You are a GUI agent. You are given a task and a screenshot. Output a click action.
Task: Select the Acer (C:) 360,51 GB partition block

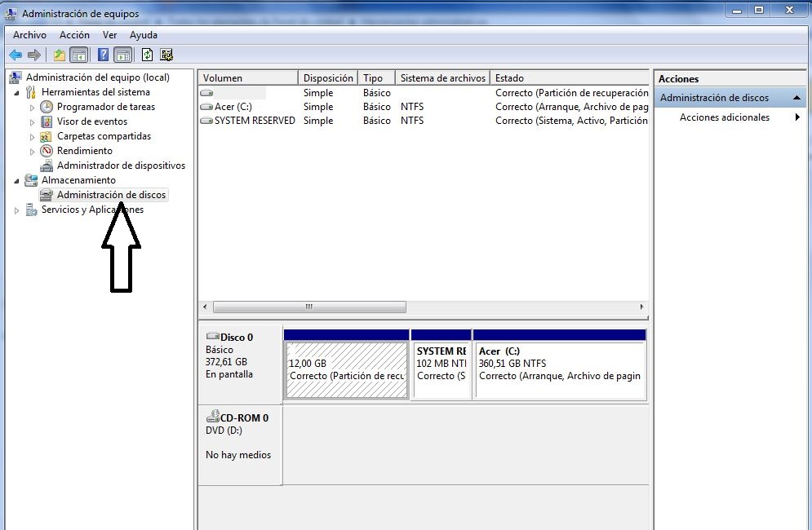click(x=560, y=365)
